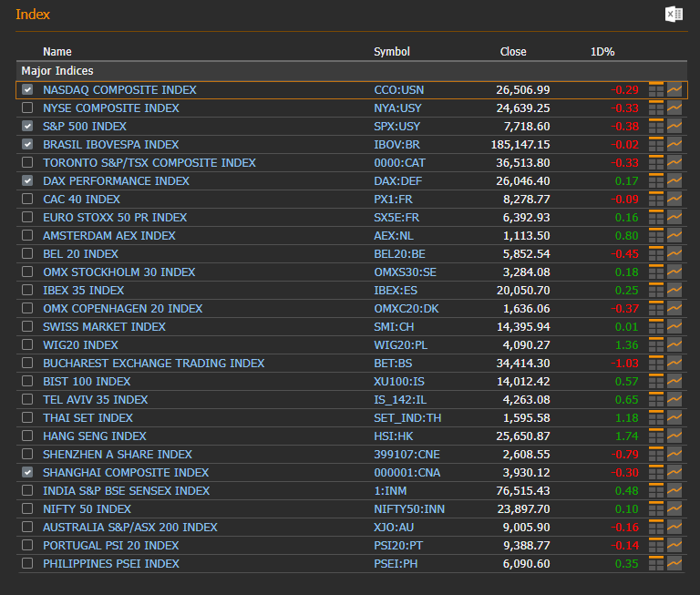The width and height of the screenshot is (700, 595).
Task: Click close value 185,147.15
Action: tap(520, 145)
